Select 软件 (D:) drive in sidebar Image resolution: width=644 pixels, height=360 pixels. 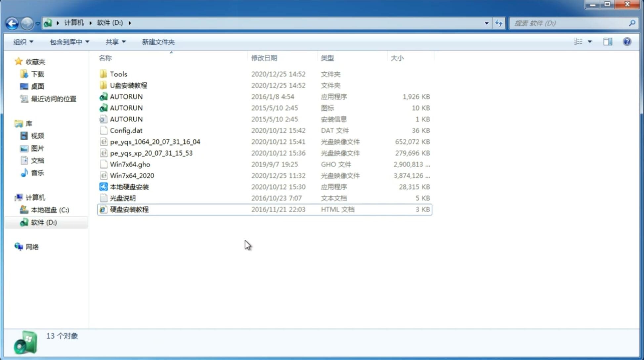pos(44,222)
